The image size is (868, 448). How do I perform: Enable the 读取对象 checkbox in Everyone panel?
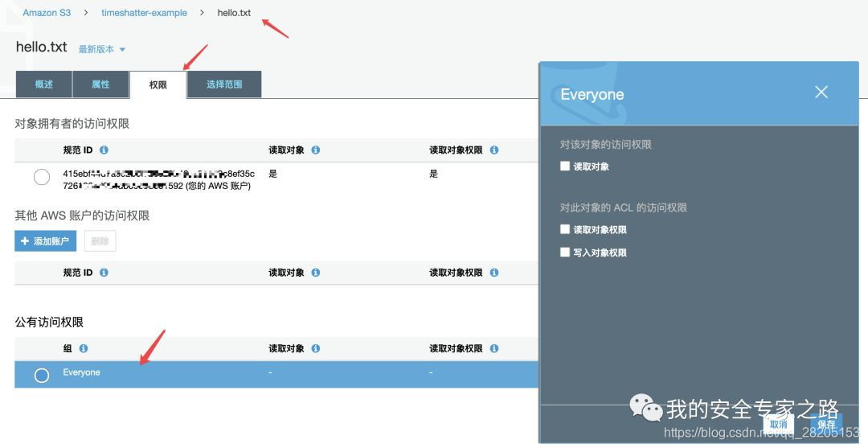(565, 166)
